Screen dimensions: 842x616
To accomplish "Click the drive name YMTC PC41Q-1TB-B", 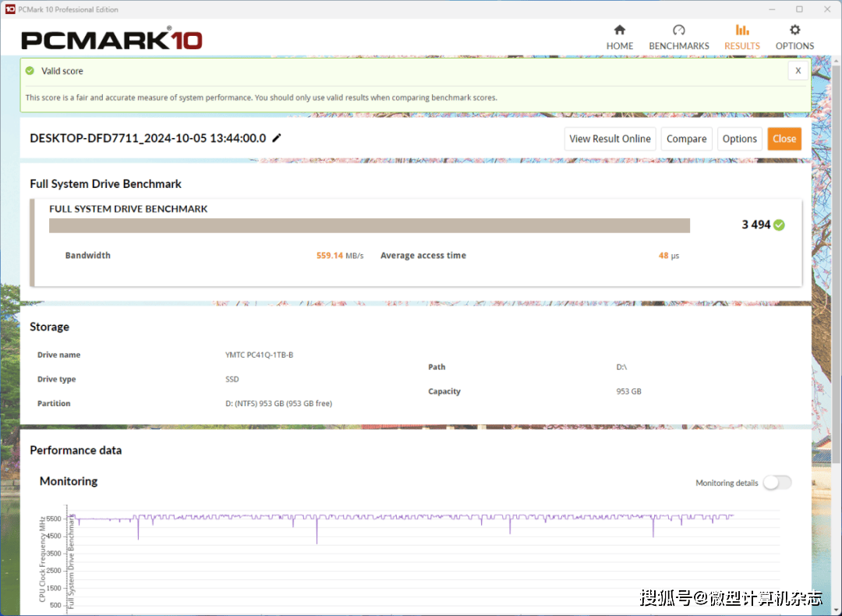I will pyautogui.click(x=259, y=355).
